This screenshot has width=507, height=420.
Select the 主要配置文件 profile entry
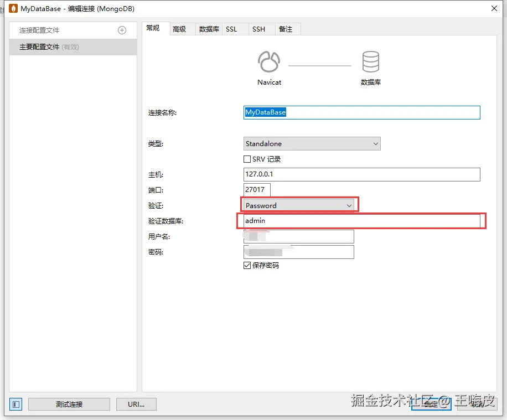50,47
